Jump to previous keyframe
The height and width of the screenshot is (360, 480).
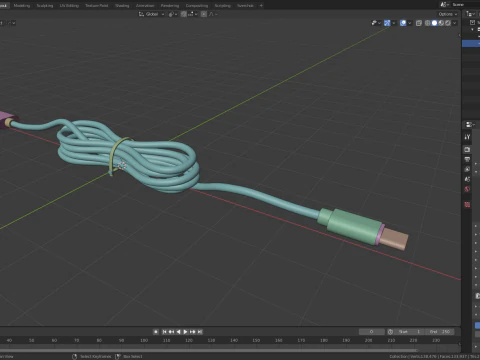(171, 332)
